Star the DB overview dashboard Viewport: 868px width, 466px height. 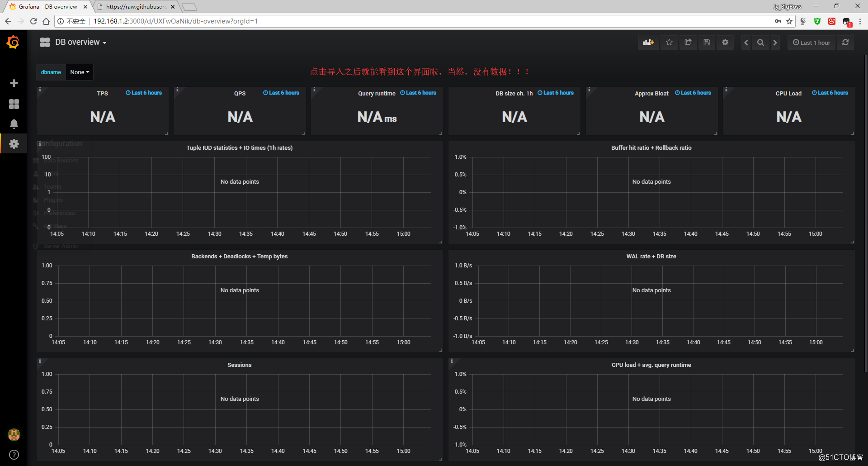pyautogui.click(x=670, y=43)
